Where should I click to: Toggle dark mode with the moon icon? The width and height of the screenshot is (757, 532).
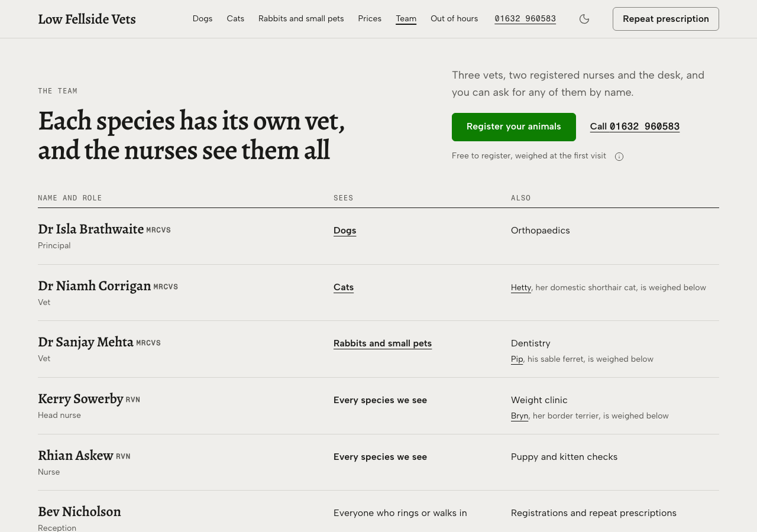(x=584, y=19)
